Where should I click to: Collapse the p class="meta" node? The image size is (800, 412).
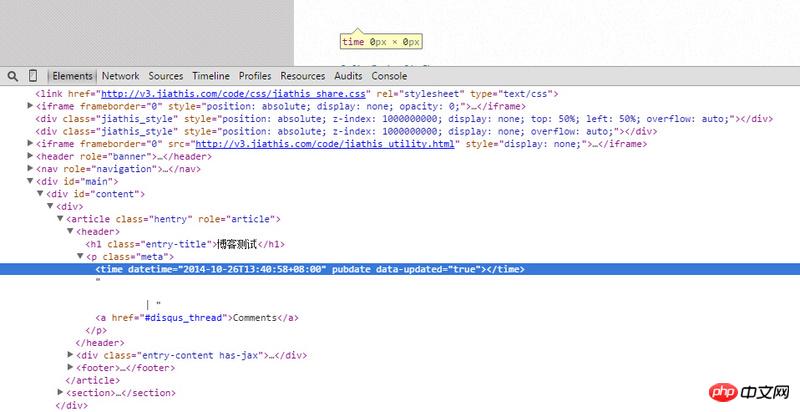80,256
